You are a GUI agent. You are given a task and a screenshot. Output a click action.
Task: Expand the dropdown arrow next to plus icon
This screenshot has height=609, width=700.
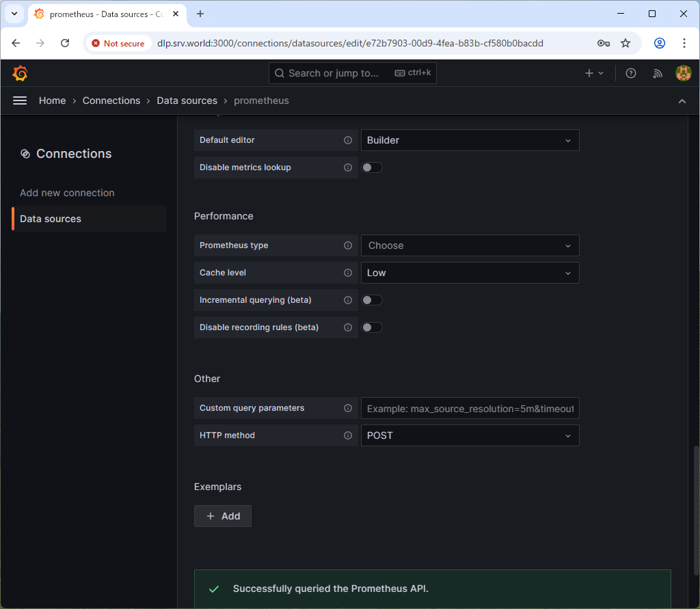coord(601,73)
